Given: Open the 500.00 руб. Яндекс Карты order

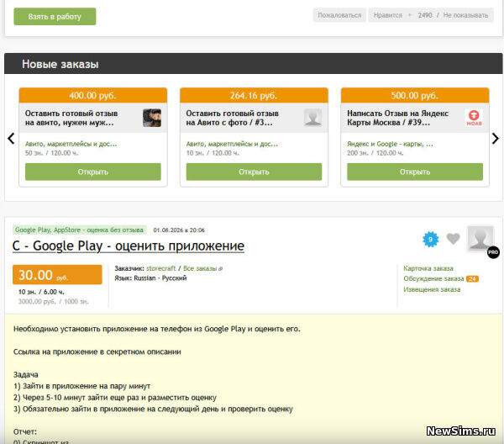Looking at the screenshot, I should tap(415, 172).
